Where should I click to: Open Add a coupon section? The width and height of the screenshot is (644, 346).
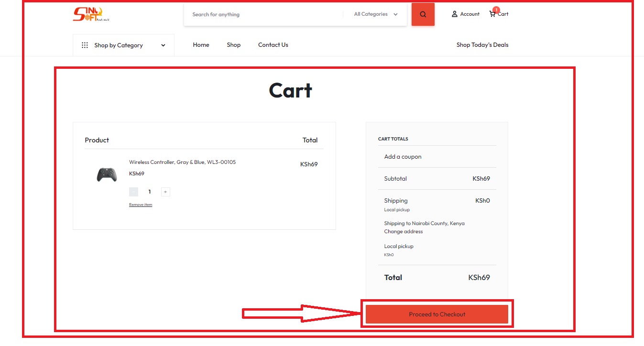point(402,156)
